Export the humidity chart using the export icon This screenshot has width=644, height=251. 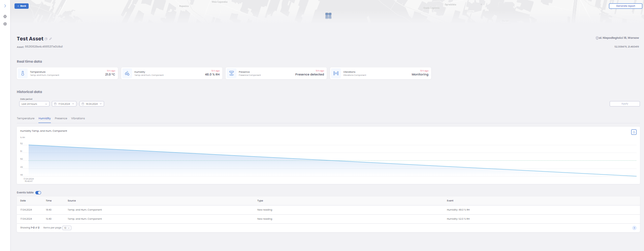[x=634, y=132]
